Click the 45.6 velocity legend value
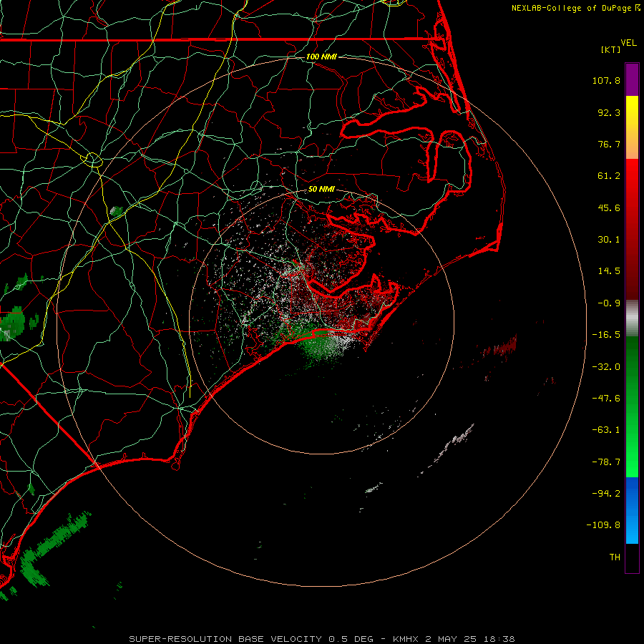This screenshot has width=644, height=644. 609,208
